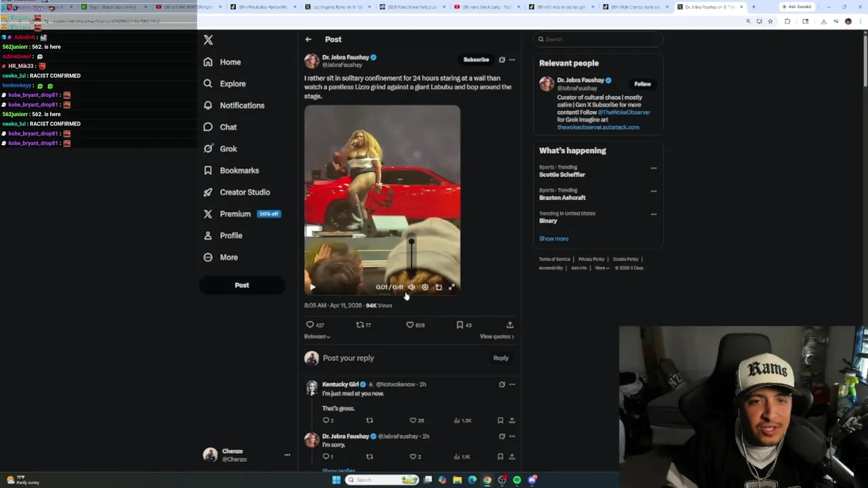This screenshot has width=868, height=488.
Task: Open the More sidebar menu
Action: [220, 257]
